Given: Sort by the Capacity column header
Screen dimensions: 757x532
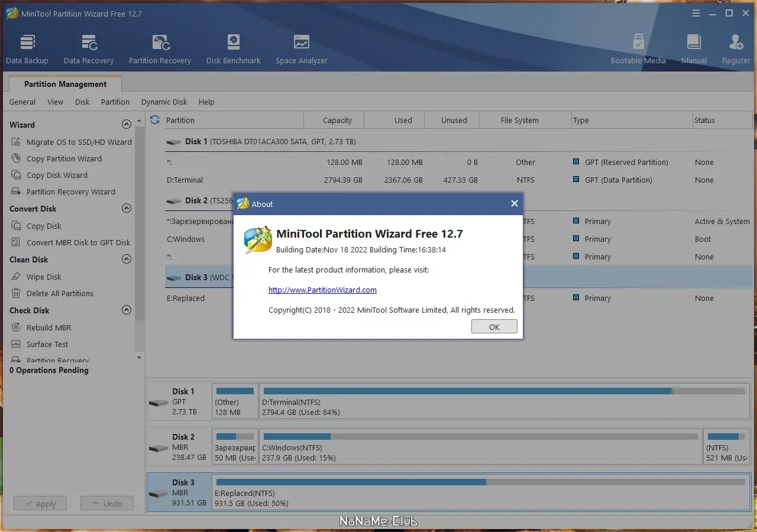Looking at the screenshot, I should point(334,120).
